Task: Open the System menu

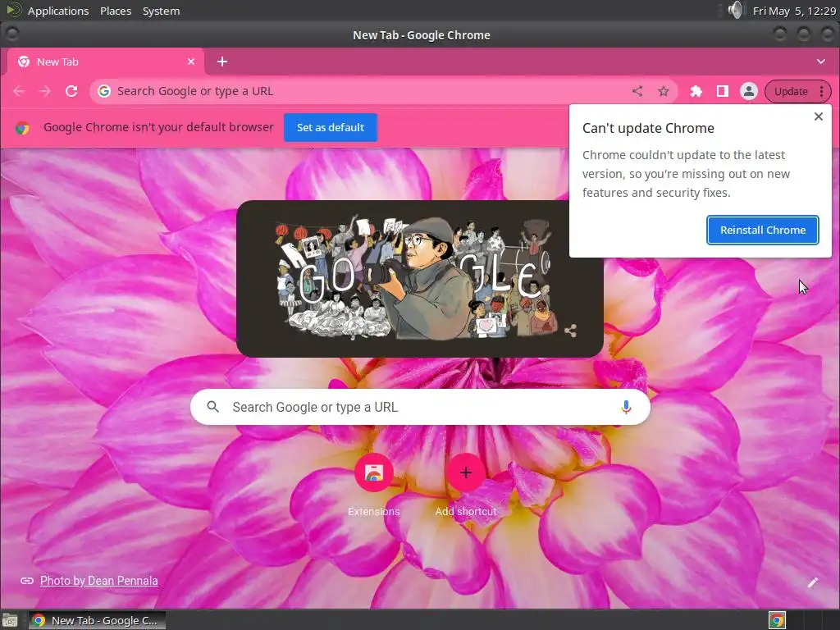Action: click(x=161, y=11)
